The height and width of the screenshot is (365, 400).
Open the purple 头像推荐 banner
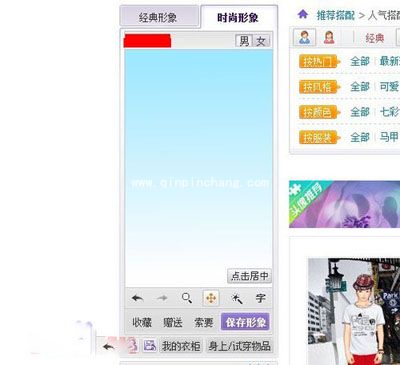click(344, 204)
